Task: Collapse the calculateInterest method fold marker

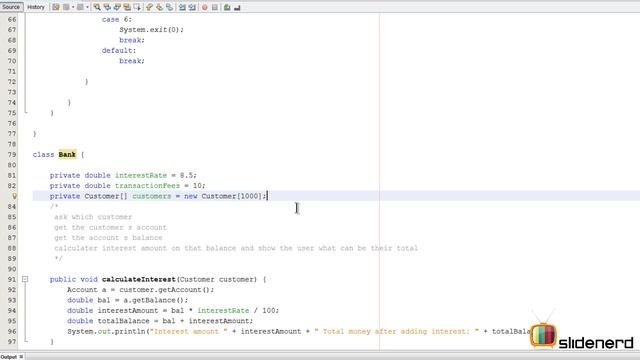Action: (x=25, y=279)
